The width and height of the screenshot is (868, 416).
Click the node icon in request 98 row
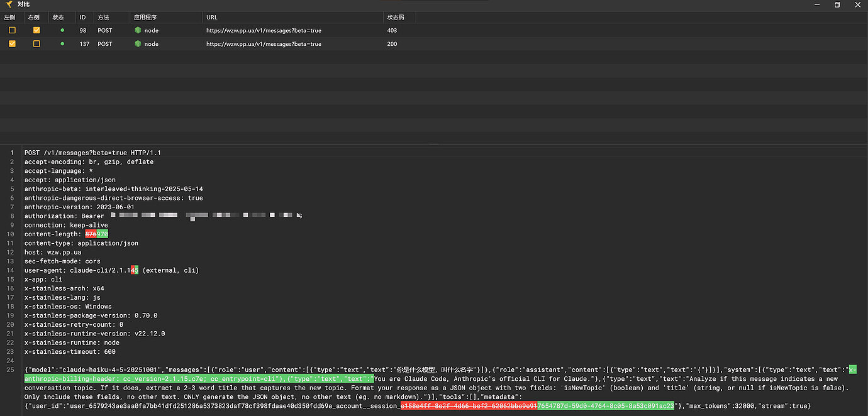[x=137, y=30]
